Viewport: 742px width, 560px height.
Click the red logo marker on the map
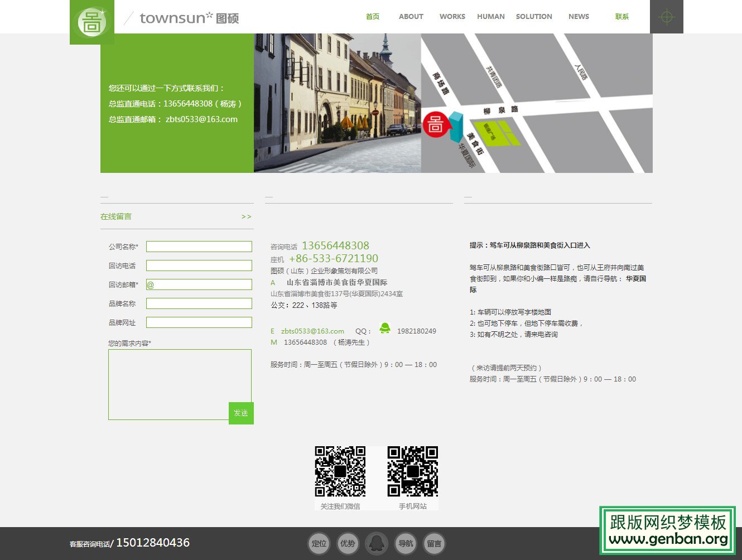437,124
